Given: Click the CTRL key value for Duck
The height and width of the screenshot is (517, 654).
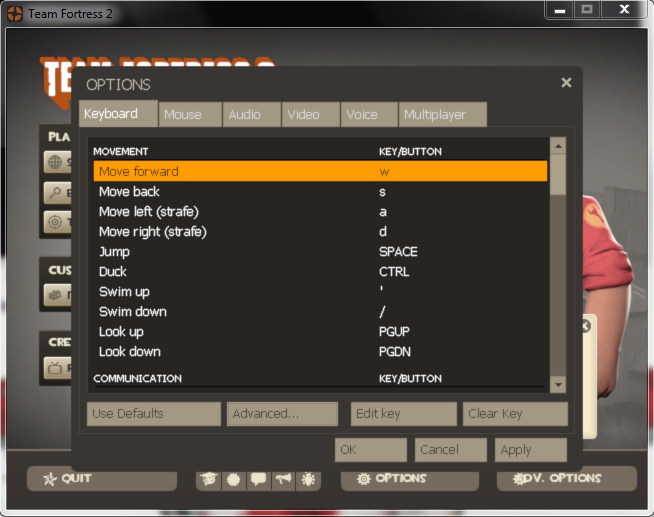Looking at the screenshot, I should 394,271.
